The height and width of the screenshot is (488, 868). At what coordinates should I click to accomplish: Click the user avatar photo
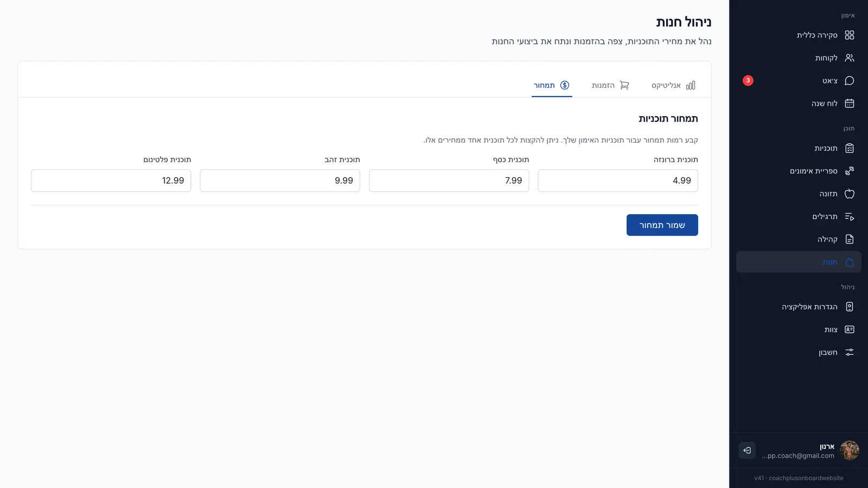[850, 451]
